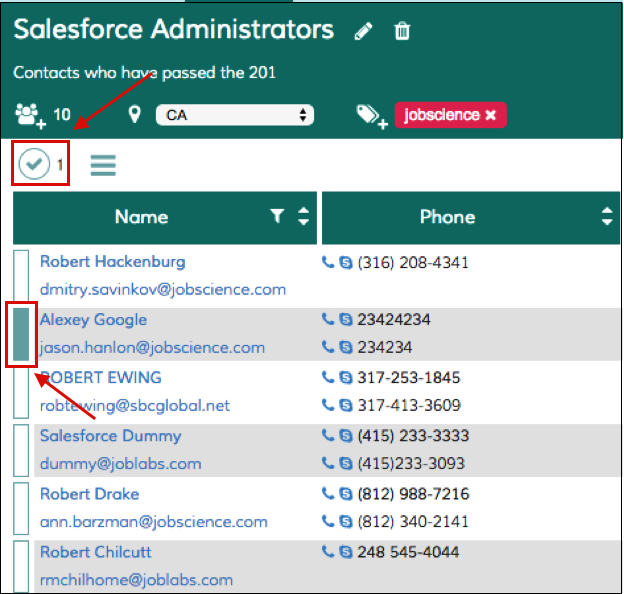This screenshot has width=624, height=594.
Task: Skype call (415) 233-3333
Action: pos(345,436)
